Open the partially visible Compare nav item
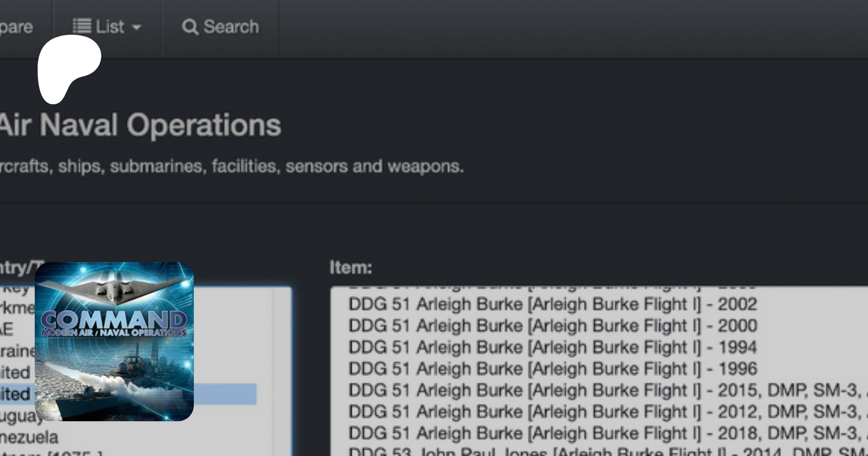The image size is (868, 456). [x=16, y=27]
